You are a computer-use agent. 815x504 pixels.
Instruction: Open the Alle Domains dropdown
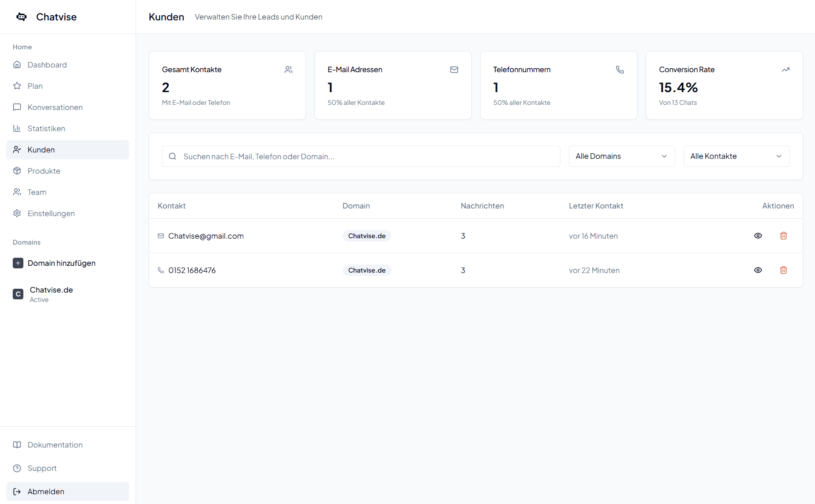pos(621,156)
